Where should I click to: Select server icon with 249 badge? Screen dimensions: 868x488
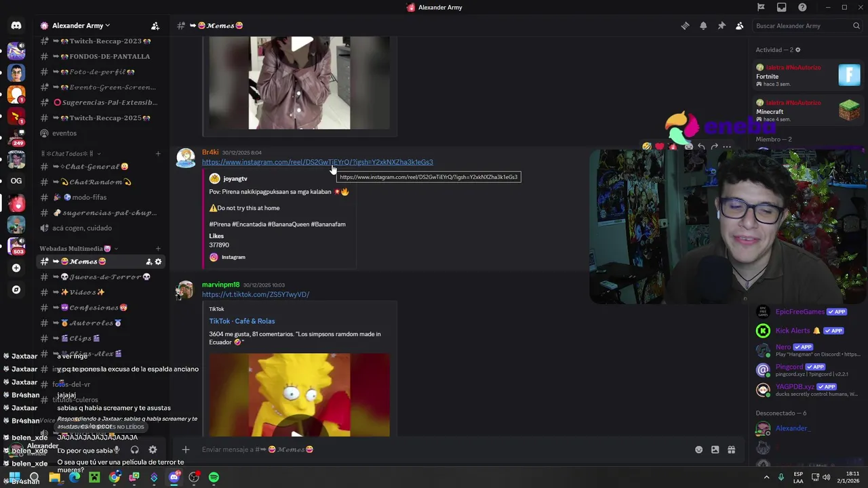click(x=16, y=138)
